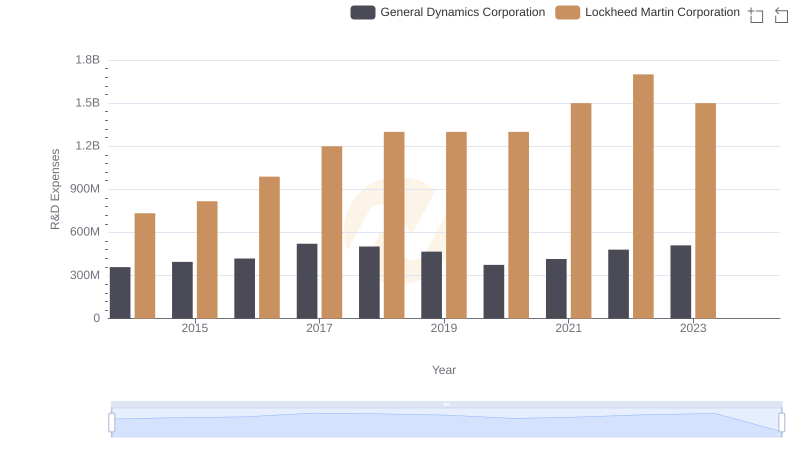Click the 1.2B y-axis label
Screen dimensions: 800x461
click(x=87, y=146)
